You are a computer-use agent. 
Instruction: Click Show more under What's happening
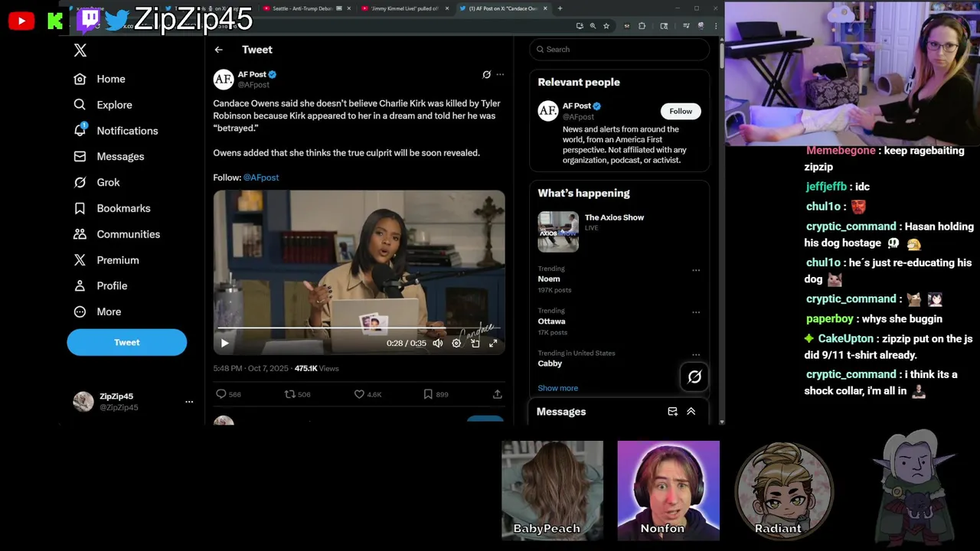[557, 388]
